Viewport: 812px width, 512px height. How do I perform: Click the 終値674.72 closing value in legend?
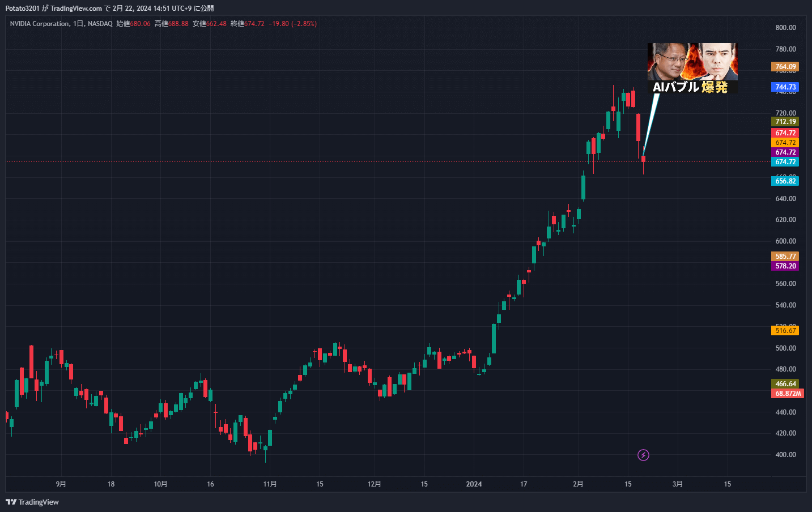247,24
